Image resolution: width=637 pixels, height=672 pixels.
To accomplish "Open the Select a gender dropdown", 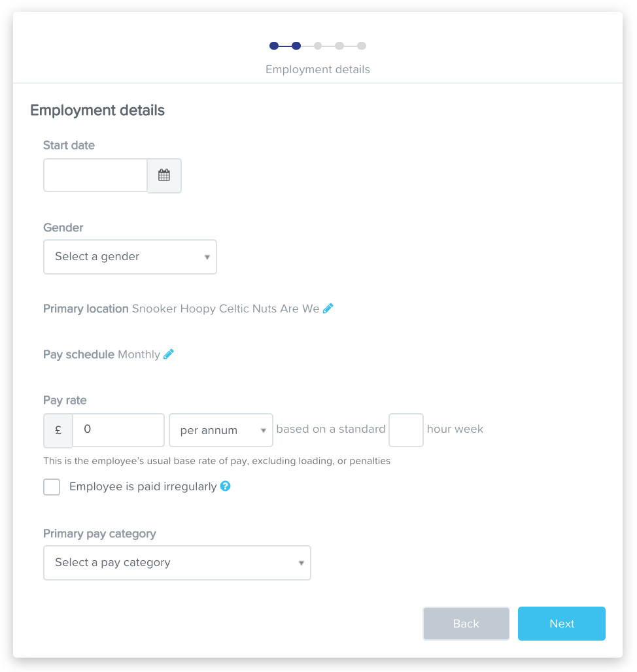I will tap(130, 257).
